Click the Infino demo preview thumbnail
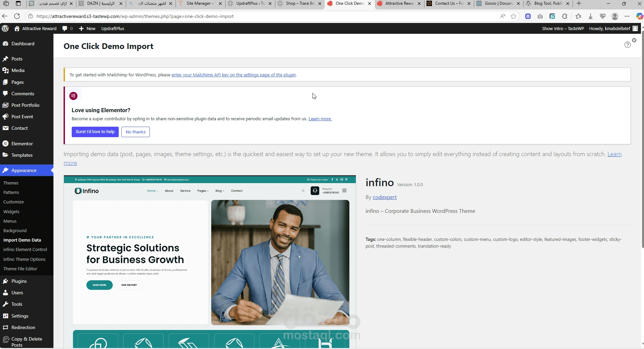Image resolution: width=644 pixels, height=349 pixels. 210,262
